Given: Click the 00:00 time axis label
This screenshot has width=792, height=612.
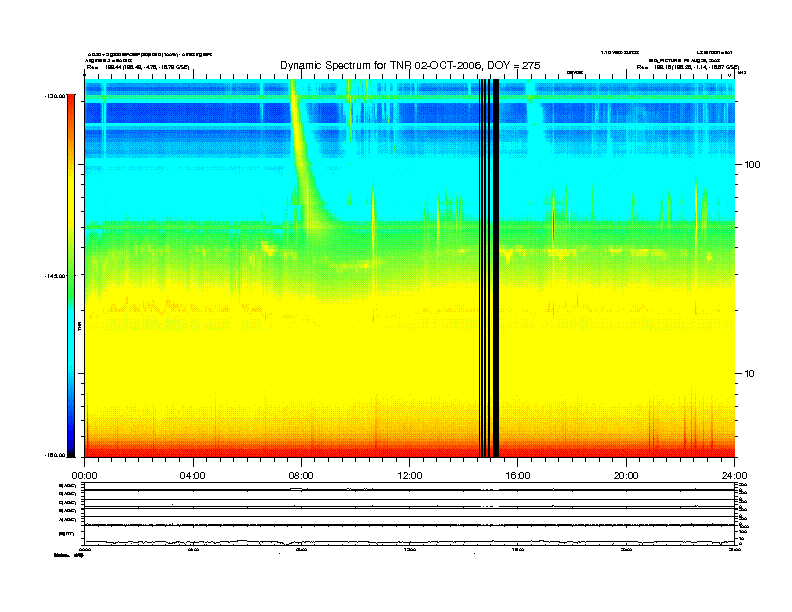Looking at the screenshot, I should pyautogui.click(x=84, y=476).
